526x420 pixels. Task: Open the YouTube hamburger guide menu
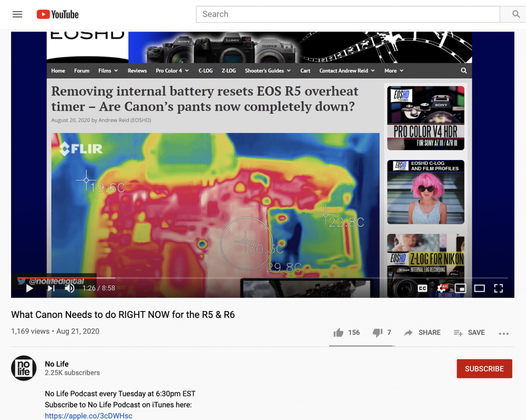pos(17,14)
